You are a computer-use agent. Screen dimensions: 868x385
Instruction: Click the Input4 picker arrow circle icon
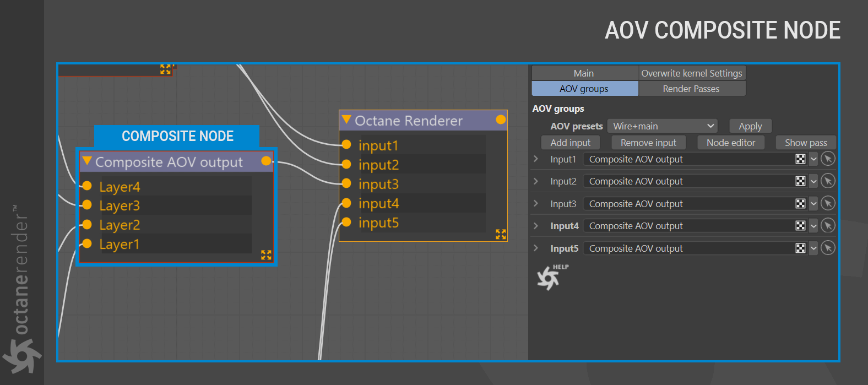tap(828, 226)
